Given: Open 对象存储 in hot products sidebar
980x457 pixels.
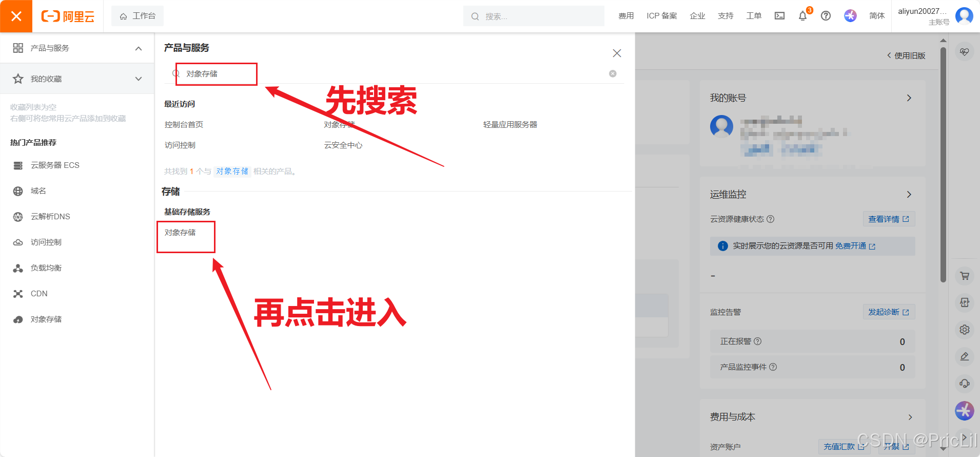Looking at the screenshot, I should coord(46,319).
